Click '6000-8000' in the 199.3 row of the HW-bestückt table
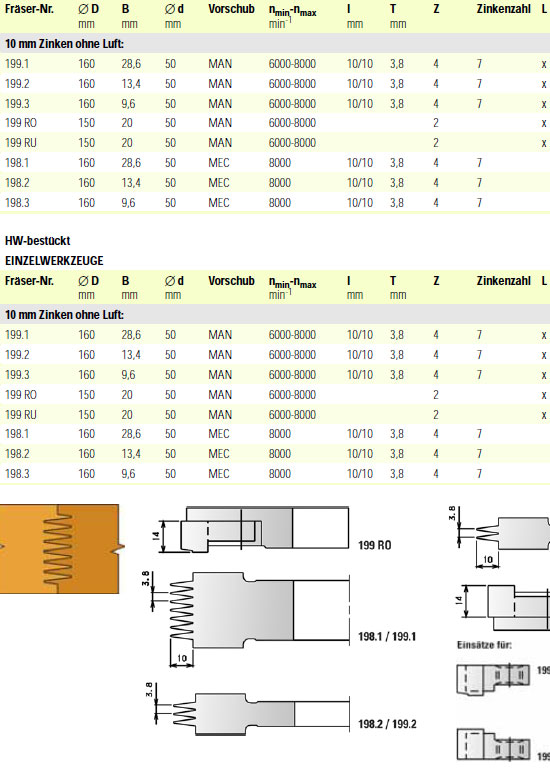The width and height of the screenshot is (550, 773). point(292,375)
